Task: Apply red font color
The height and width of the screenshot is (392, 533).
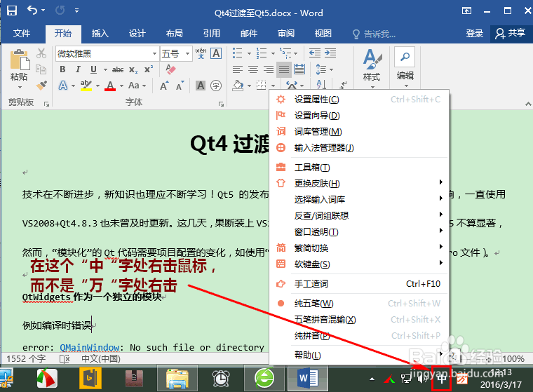Action: click(x=110, y=86)
